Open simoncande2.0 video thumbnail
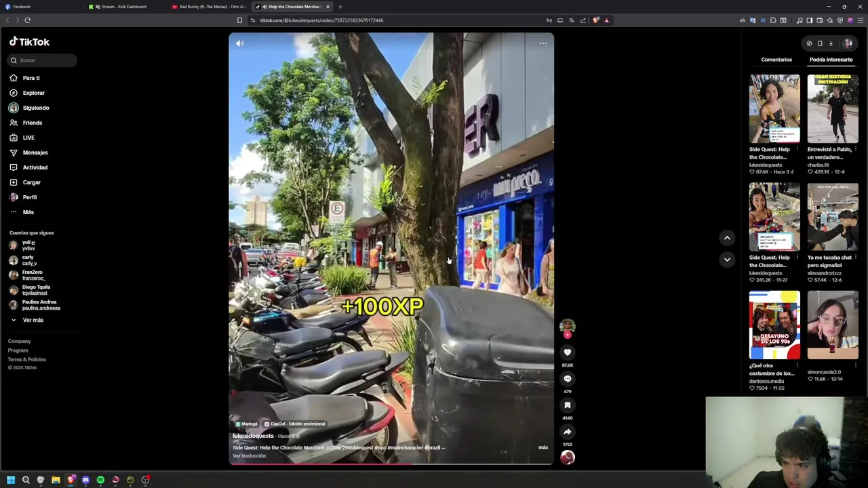The height and width of the screenshot is (488, 868). (833, 325)
